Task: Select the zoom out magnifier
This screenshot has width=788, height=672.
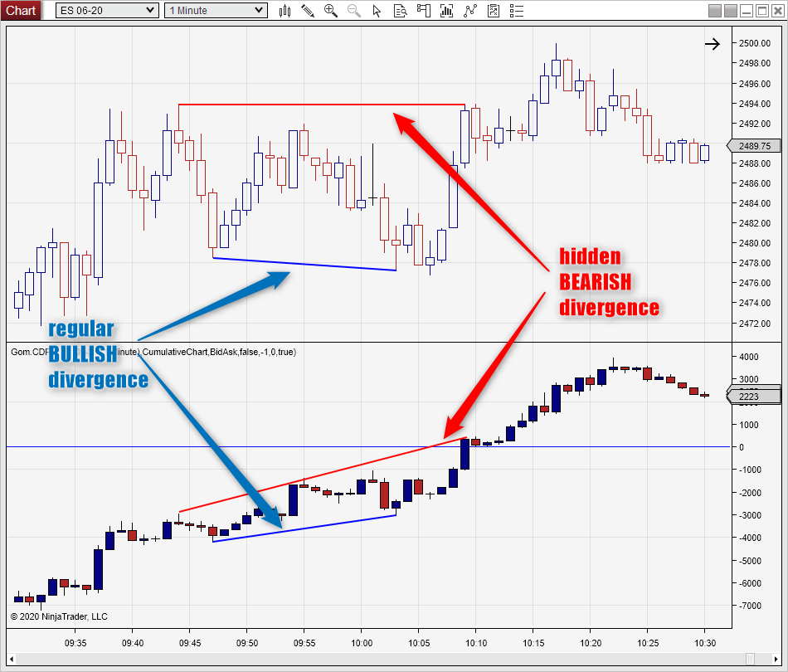Action: pyautogui.click(x=354, y=11)
